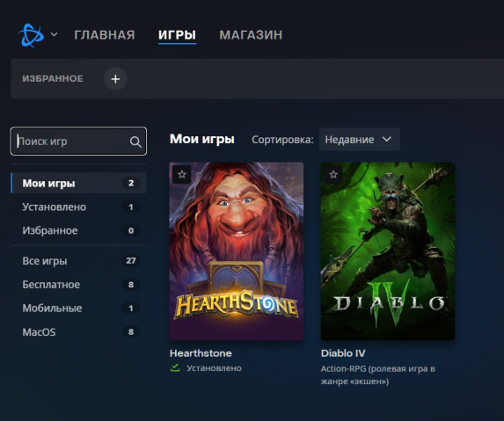
Task: Favorite Diablo IV with star icon
Action: [333, 174]
